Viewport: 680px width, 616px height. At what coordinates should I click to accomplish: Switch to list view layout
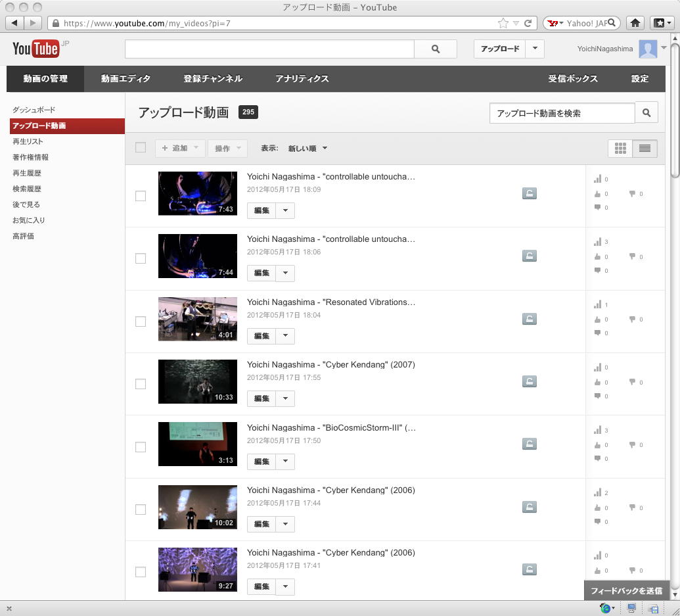(645, 149)
